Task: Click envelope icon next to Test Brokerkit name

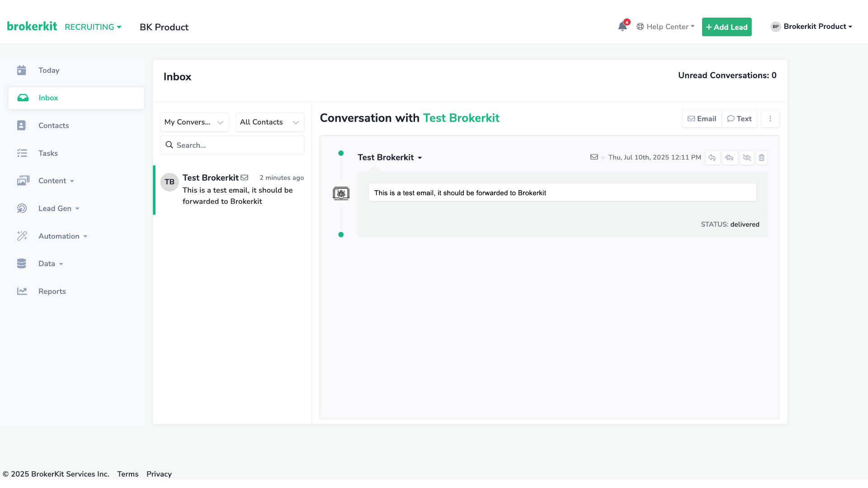Action: pos(245,178)
